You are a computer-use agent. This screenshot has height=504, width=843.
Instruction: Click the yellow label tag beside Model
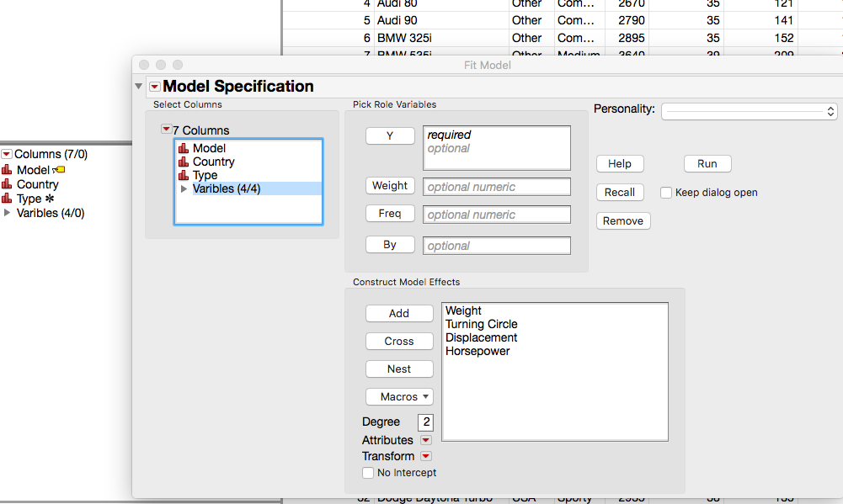pos(60,170)
